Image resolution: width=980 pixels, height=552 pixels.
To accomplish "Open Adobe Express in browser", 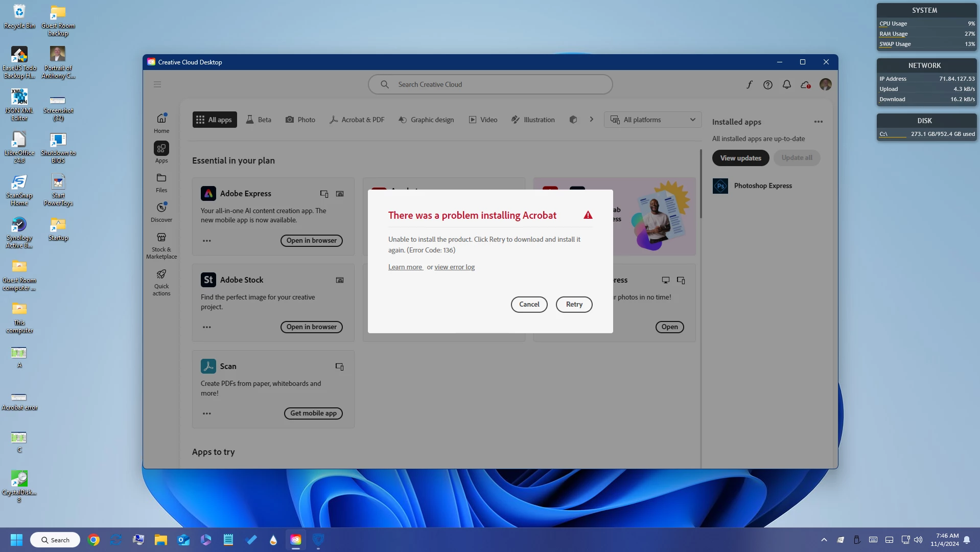I will [311, 240].
